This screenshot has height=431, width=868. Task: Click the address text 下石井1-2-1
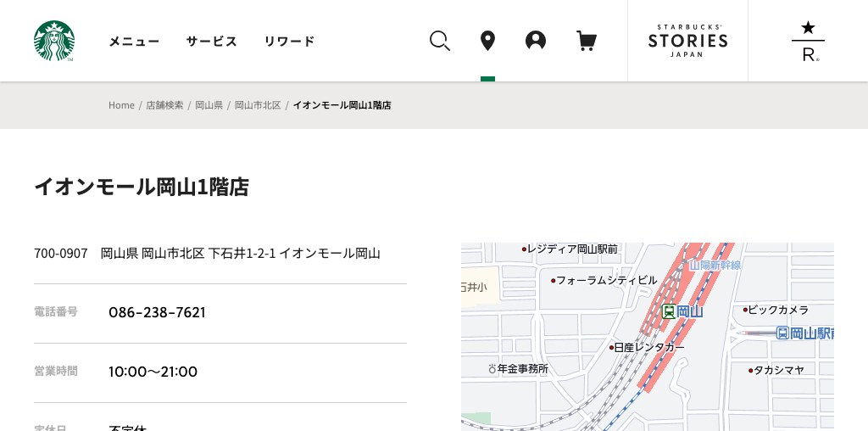[242, 254]
